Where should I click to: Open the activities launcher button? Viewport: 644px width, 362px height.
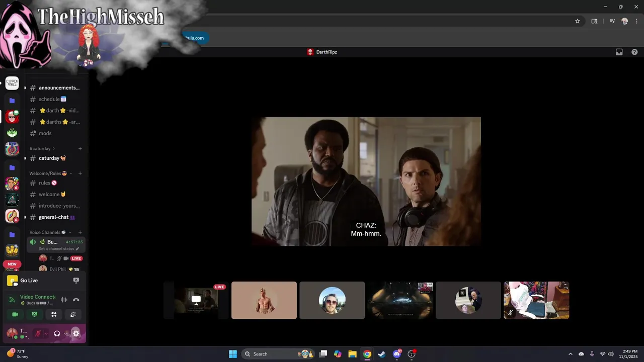click(x=54, y=314)
